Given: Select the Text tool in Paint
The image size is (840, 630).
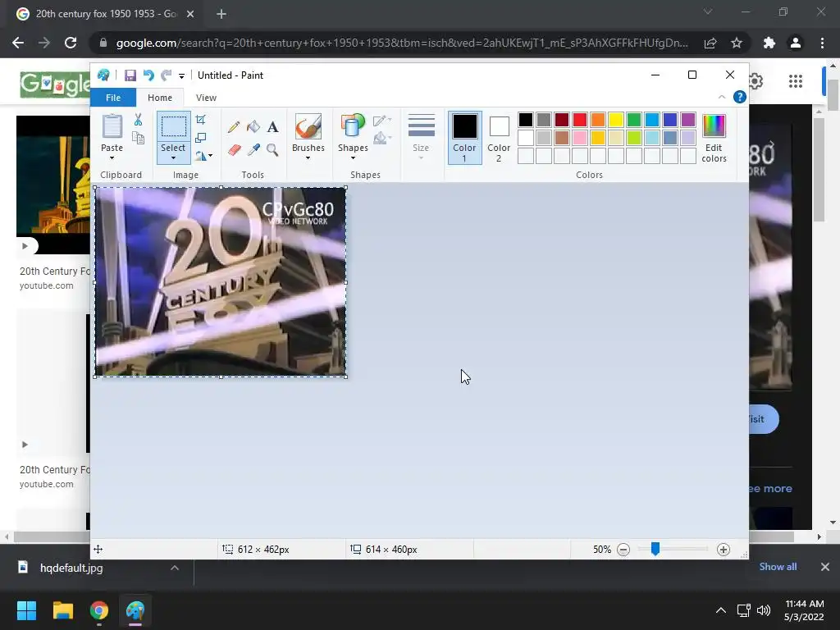Looking at the screenshot, I should [x=272, y=127].
